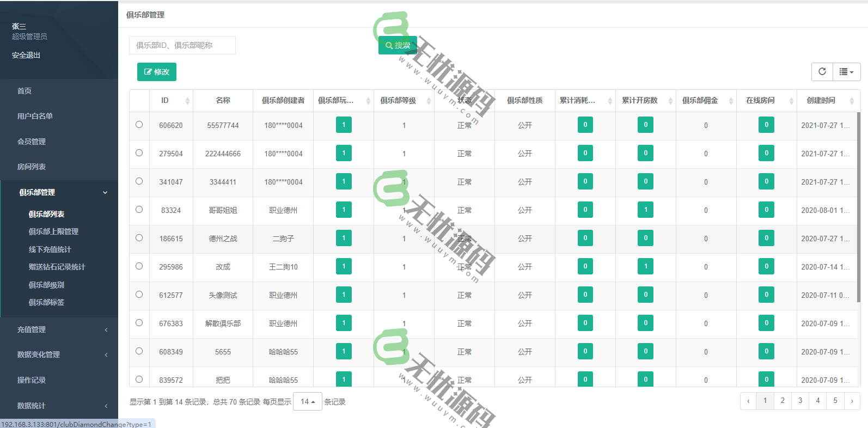Select radio button for club 606620
868x428 pixels.
coord(139,125)
